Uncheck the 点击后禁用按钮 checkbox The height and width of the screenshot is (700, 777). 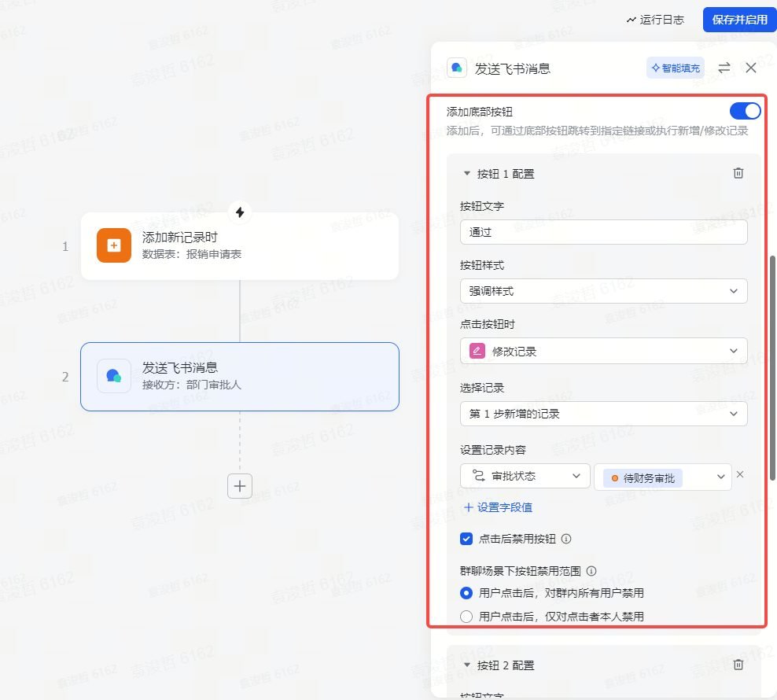[x=466, y=539]
